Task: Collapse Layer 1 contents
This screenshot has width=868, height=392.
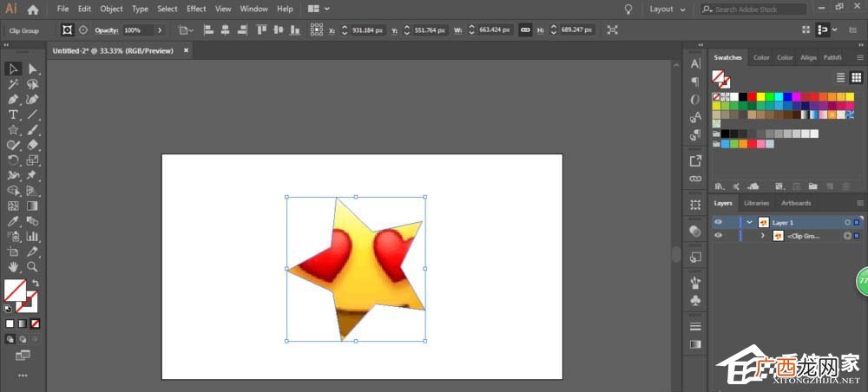Action: coord(750,222)
